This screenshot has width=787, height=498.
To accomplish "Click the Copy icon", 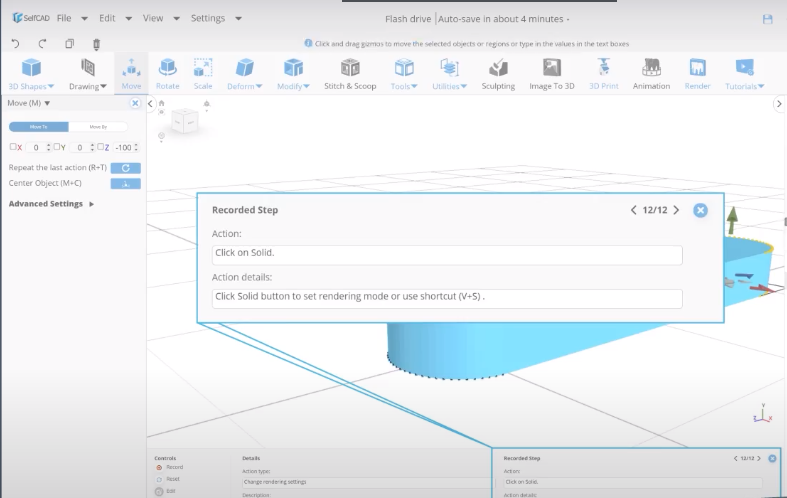I will point(69,44).
